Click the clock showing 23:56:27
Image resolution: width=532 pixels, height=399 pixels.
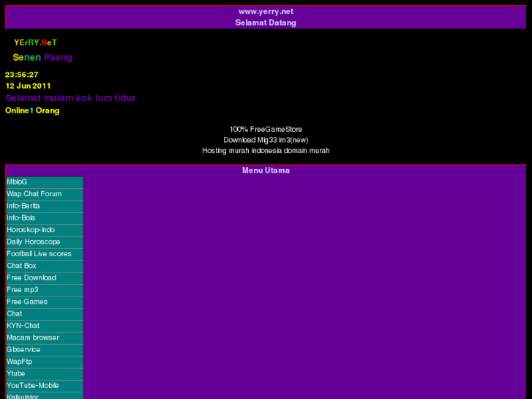click(x=22, y=75)
